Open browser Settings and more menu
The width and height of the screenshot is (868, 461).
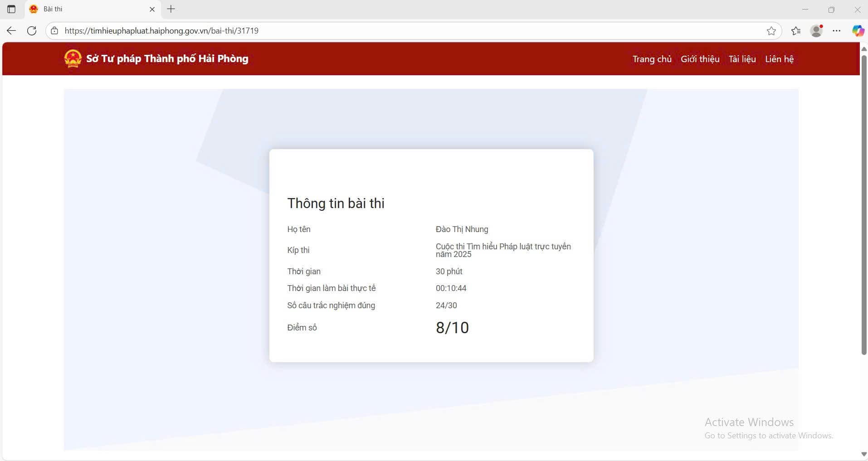[x=837, y=31]
